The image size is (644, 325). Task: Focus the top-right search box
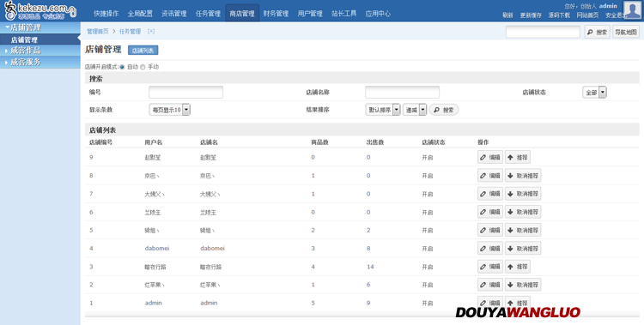(543, 32)
